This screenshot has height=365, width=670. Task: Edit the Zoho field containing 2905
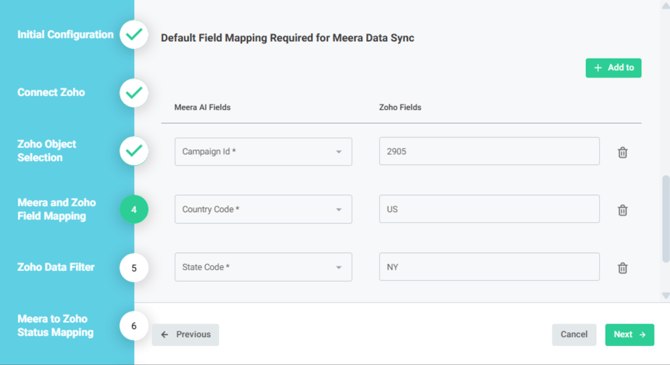[489, 151]
